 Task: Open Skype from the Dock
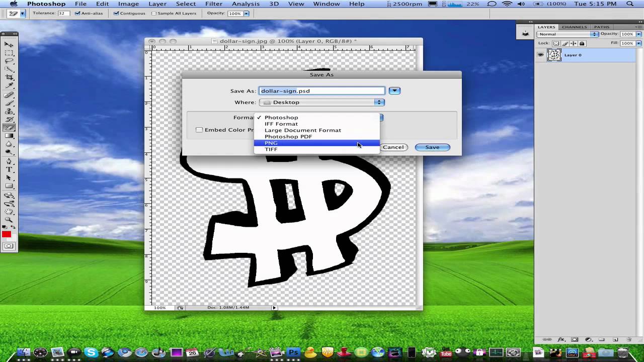[x=91, y=353]
